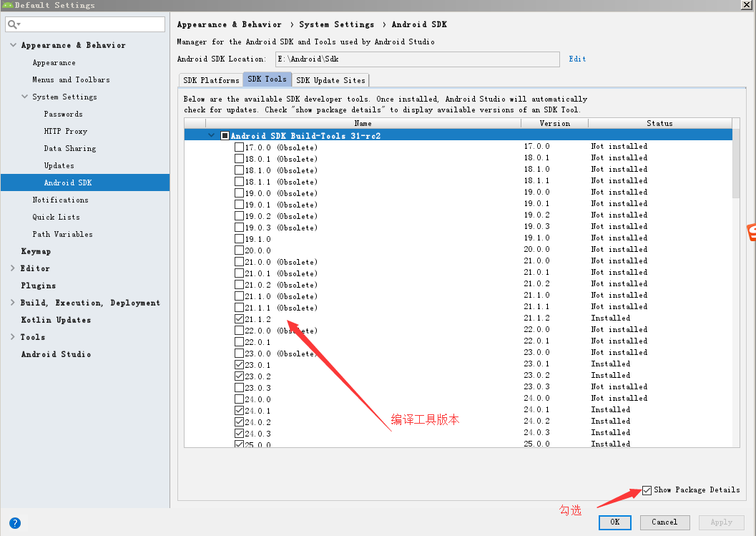Toggle Show Package Details checkbox
The width and height of the screenshot is (756, 536).
pos(647,490)
